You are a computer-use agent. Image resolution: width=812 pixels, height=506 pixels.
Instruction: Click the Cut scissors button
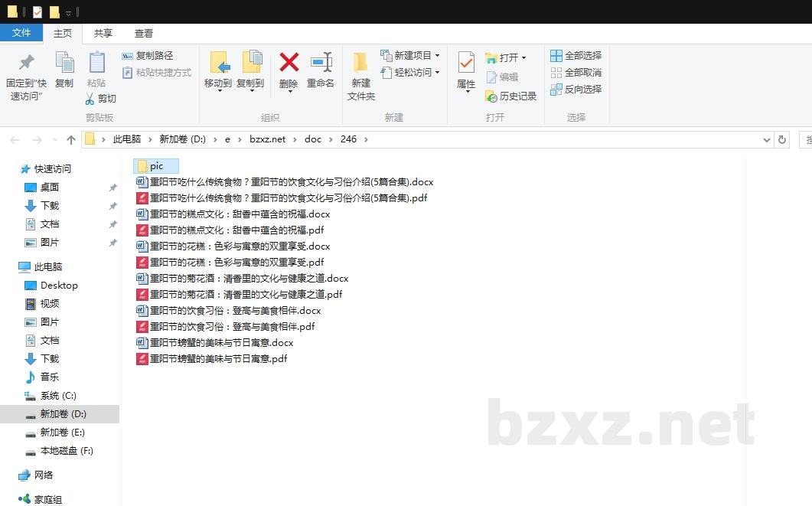pos(100,99)
